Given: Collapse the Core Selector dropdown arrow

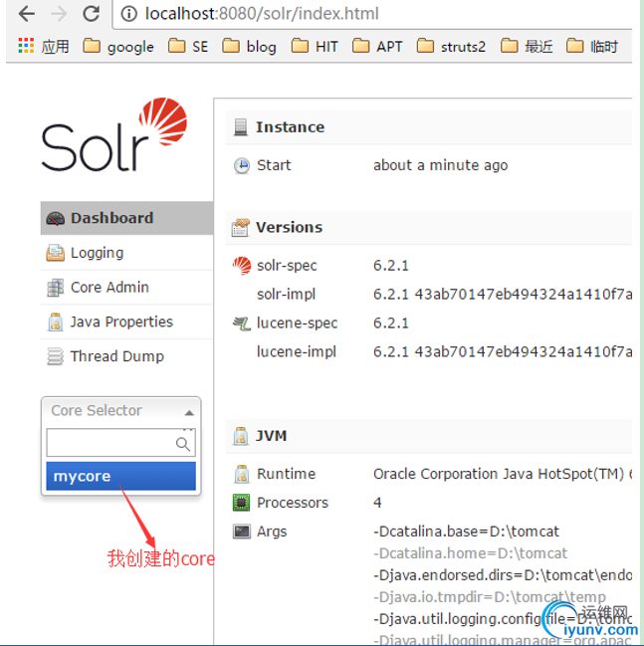Looking at the screenshot, I should [189, 412].
